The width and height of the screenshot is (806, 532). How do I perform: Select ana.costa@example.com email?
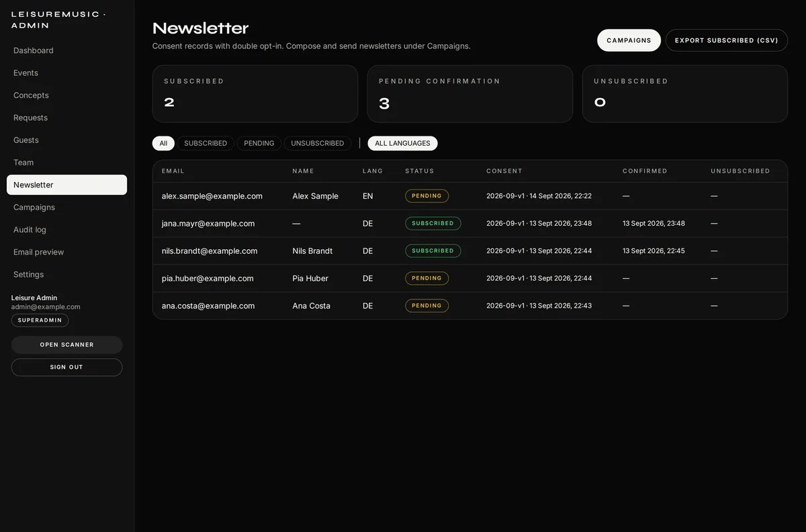click(x=208, y=306)
